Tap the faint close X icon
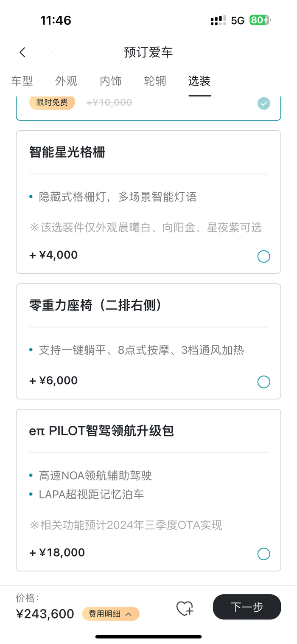The image size is (297, 644). click(53, 52)
